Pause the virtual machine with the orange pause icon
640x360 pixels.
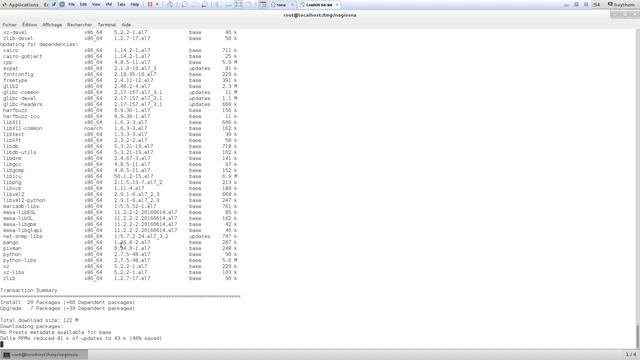[x=150, y=4]
